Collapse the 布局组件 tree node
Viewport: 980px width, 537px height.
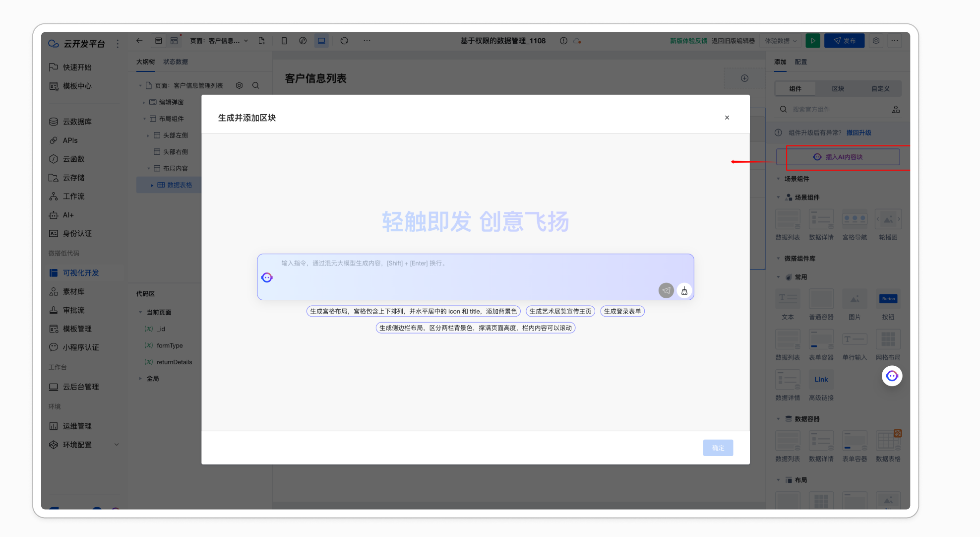click(144, 119)
